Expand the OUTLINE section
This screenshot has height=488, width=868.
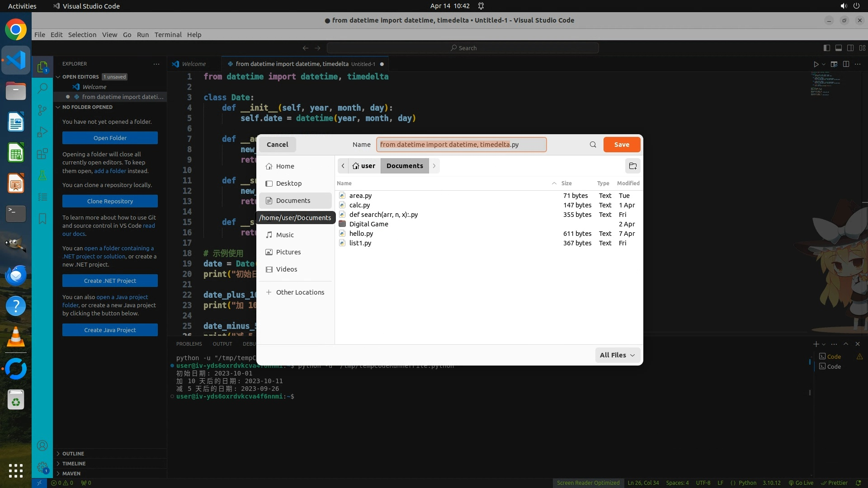73,454
